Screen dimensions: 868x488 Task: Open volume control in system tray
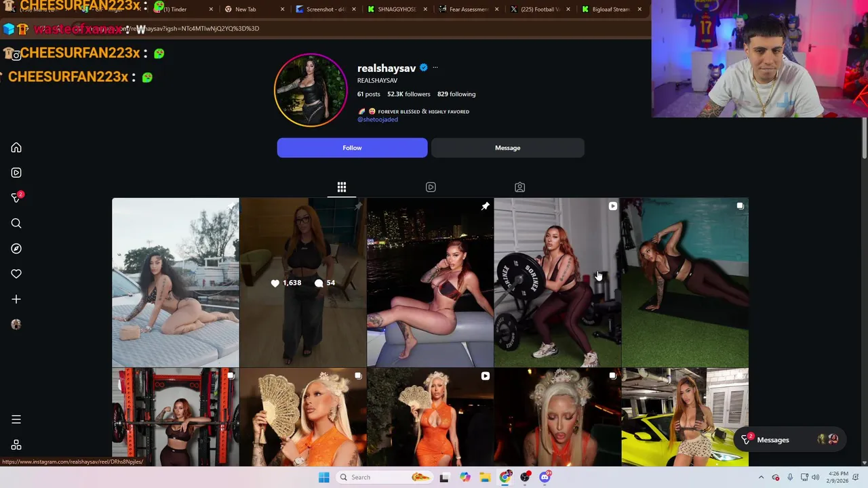click(x=815, y=477)
